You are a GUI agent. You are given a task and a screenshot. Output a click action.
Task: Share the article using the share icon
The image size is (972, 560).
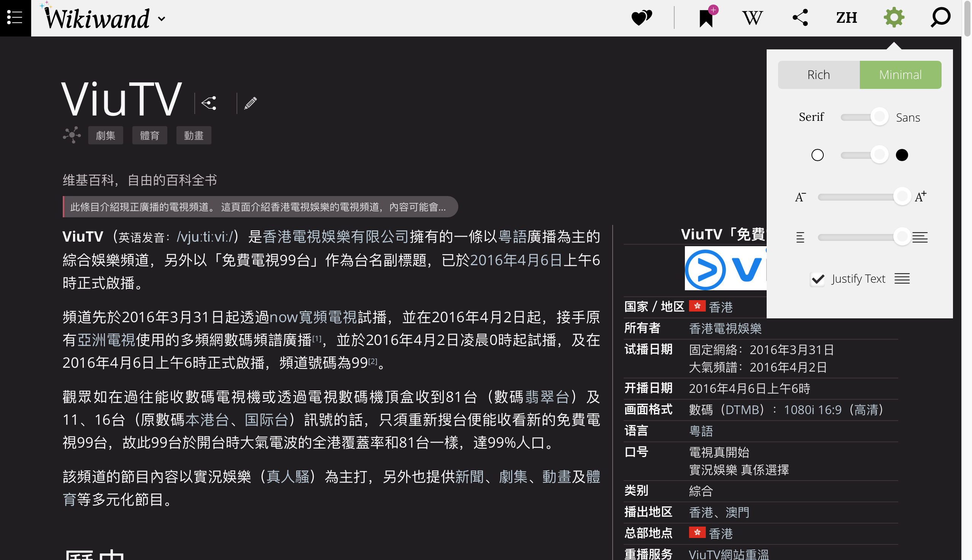(800, 17)
